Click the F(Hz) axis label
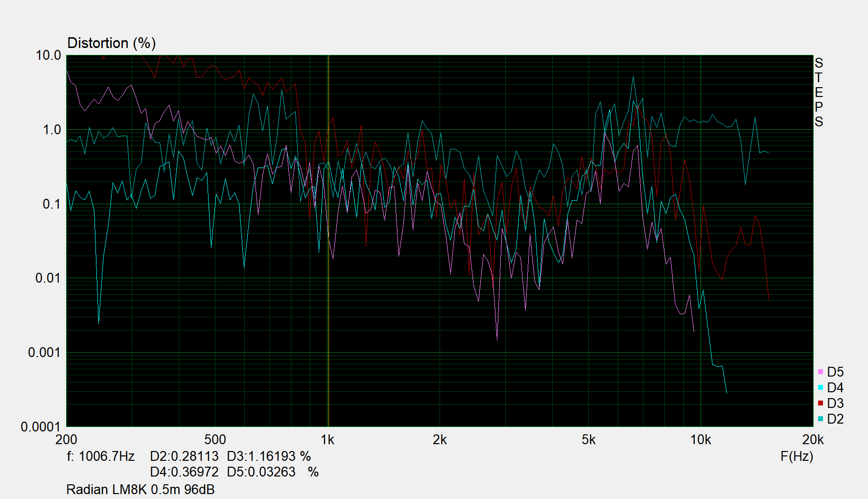This screenshot has width=868, height=499. (x=797, y=456)
